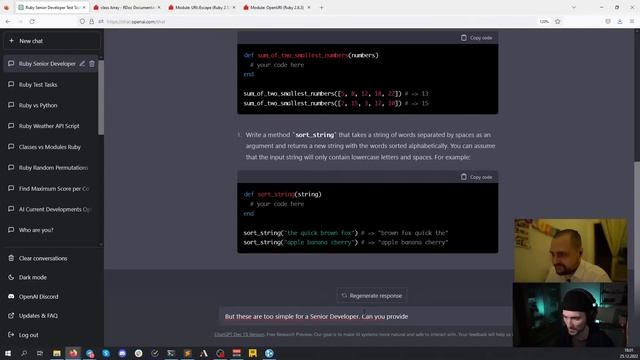The image size is (640, 360).
Task: Switch to the Module URI::Escape tab
Action: [202, 7]
